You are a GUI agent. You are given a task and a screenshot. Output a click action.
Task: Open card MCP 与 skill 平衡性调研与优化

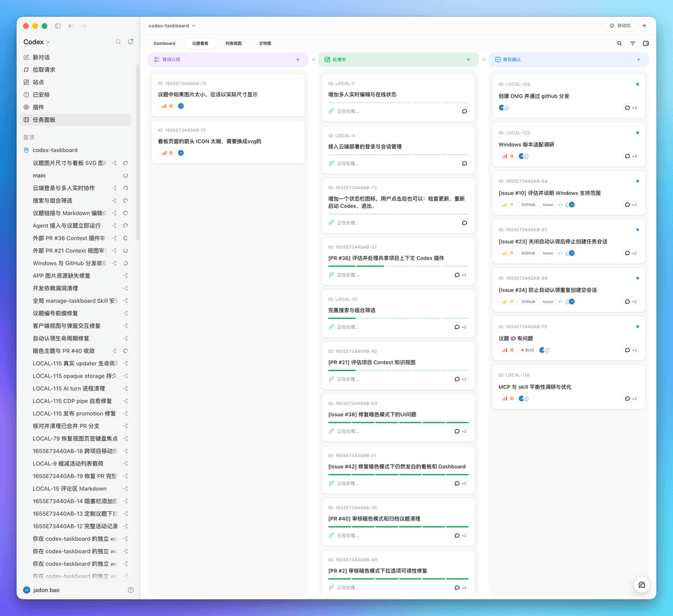(569, 387)
